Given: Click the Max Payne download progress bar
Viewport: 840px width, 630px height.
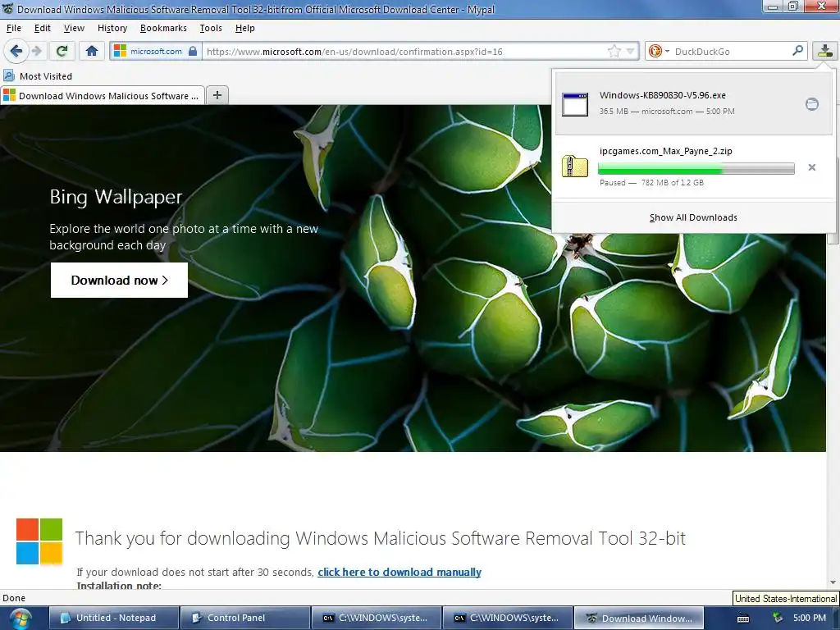Looking at the screenshot, I should 696,168.
